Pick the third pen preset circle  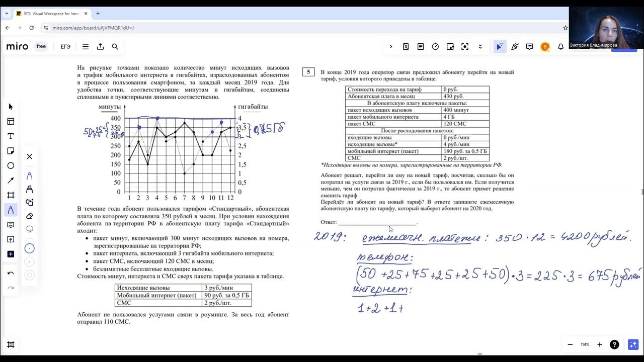(x=29, y=275)
